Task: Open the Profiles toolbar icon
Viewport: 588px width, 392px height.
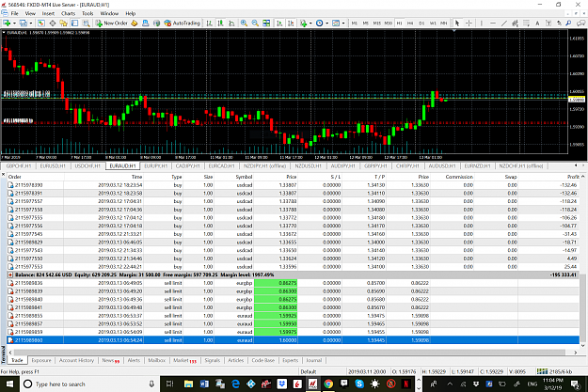Action: (x=24, y=24)
